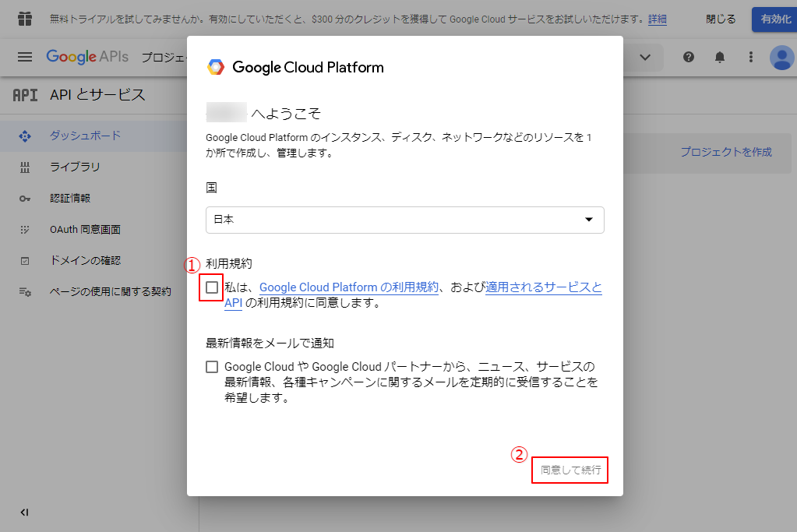Viewport: 797px width, 532px height.
Task: Open the 国 country dropdown showing 日本
Action: tap(404, 220)
